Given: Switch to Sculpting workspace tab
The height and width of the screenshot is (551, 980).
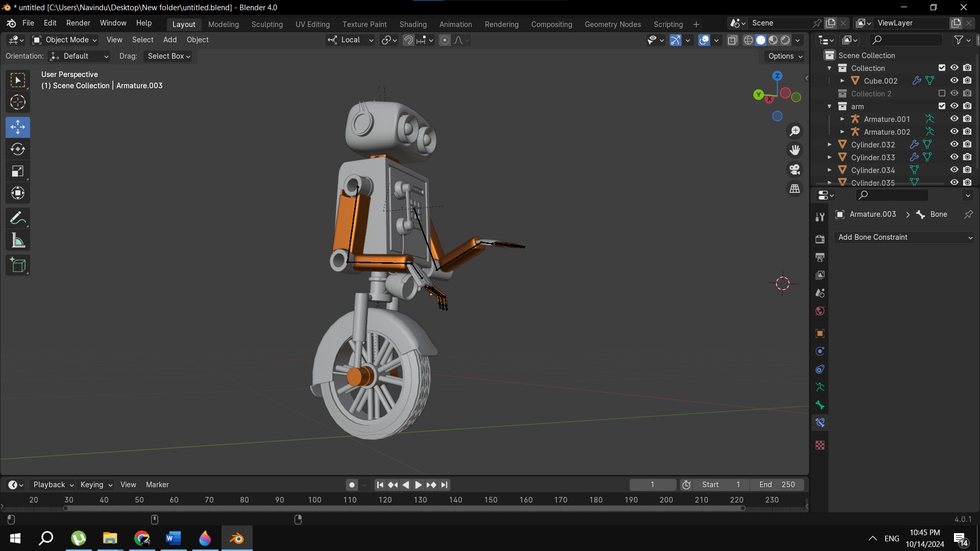Looking at the screenshot, I should tap(267, 24).
